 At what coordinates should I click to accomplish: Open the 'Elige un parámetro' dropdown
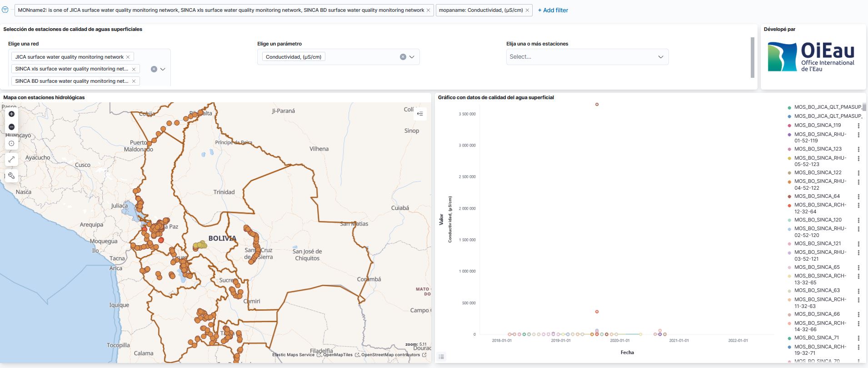click(x=412, y=57)
